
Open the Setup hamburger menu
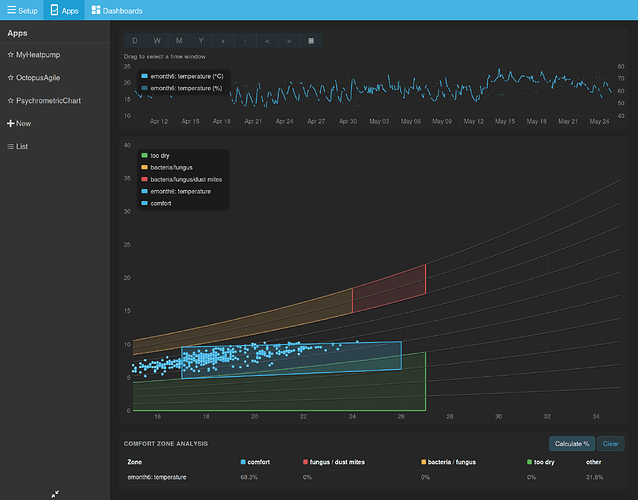[x=11, y=10]
